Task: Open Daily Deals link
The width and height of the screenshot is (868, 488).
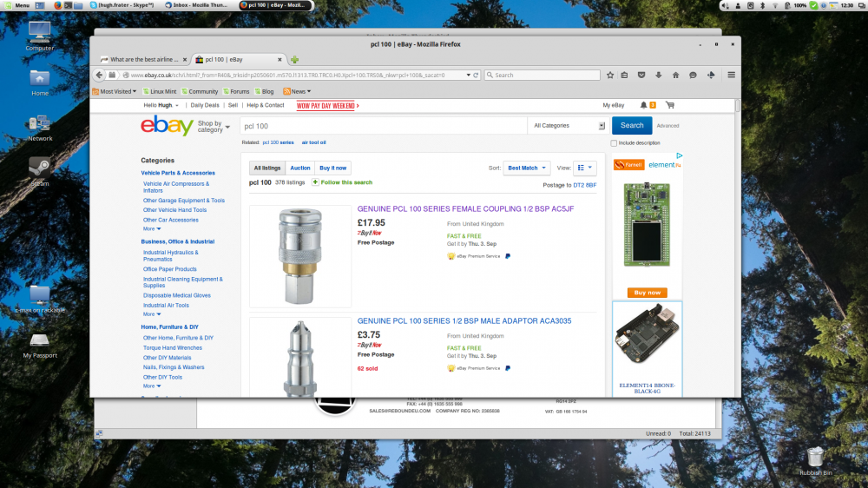Action: pyautogui.click(x=205, y=105)
